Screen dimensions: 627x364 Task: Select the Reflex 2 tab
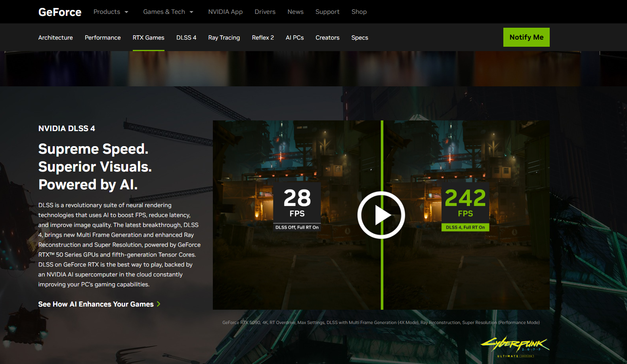pos(263,38)
